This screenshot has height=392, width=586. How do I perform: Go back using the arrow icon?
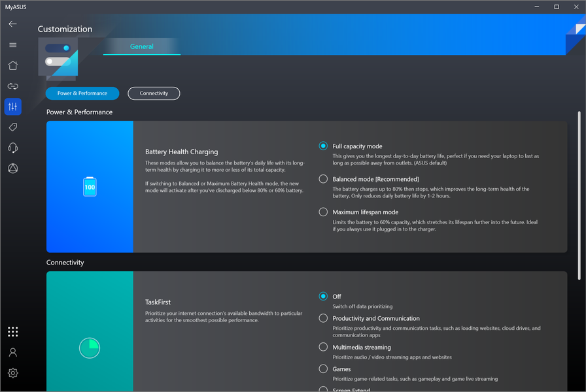coord(12,24)
